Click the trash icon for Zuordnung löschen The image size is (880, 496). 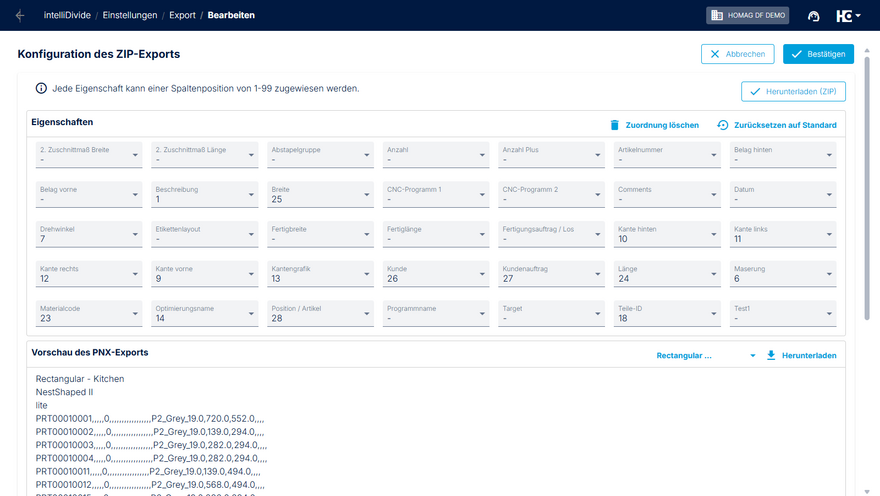coord(615,125)
